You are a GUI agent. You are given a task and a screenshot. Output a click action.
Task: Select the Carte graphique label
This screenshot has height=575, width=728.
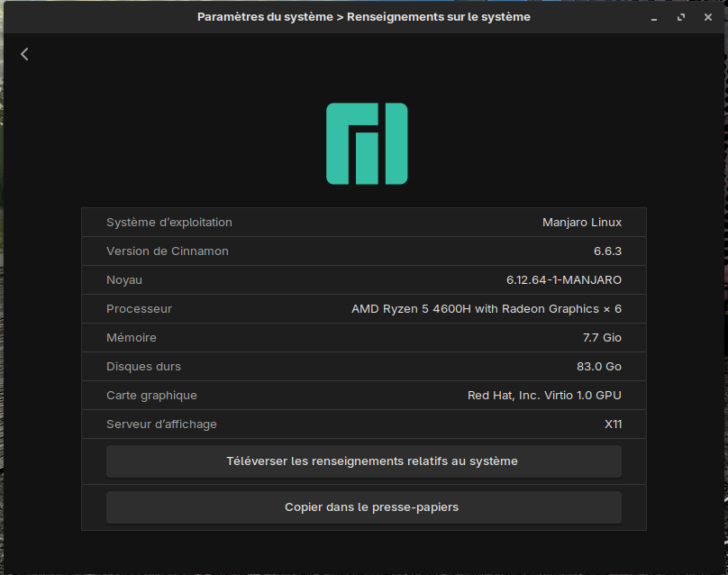point(151,396)
